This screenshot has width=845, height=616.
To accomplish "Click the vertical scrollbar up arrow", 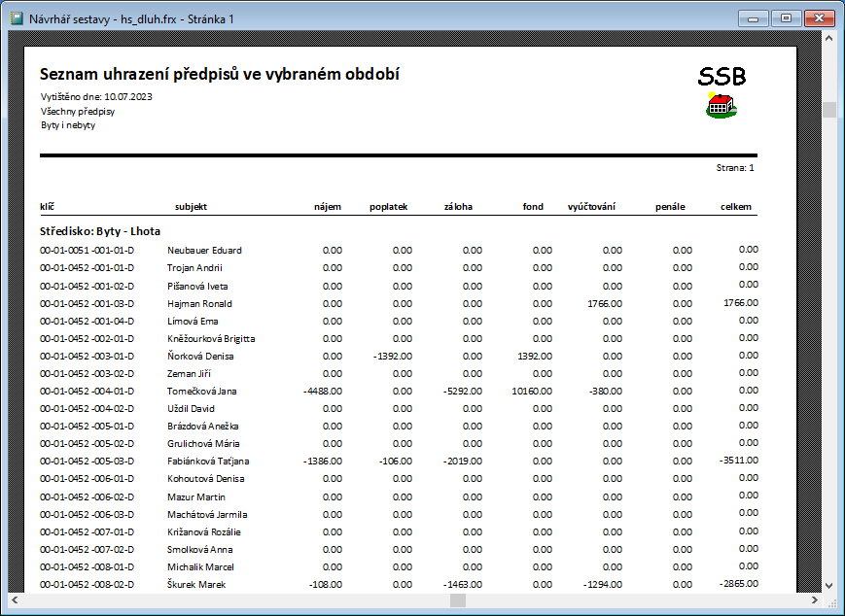I will coord(829,39).
